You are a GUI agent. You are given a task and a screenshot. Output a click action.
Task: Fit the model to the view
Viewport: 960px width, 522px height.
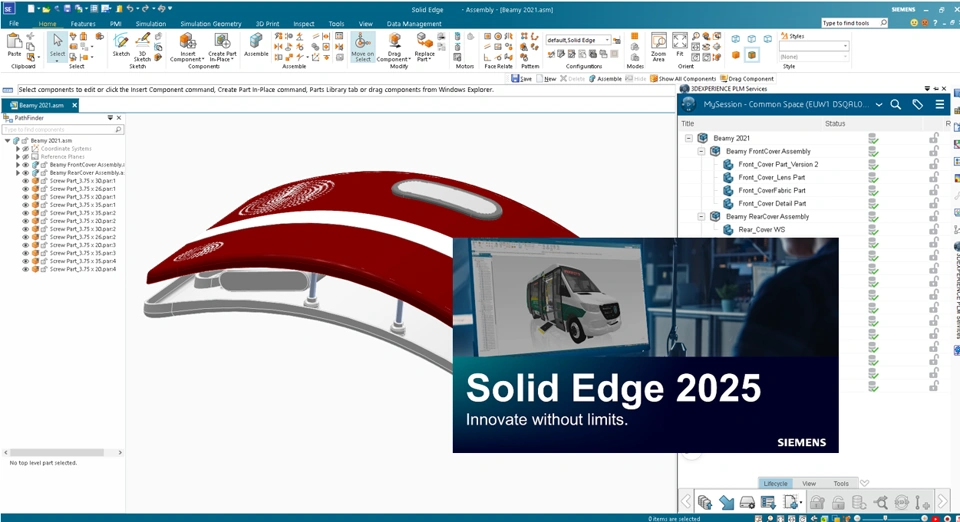680,45
